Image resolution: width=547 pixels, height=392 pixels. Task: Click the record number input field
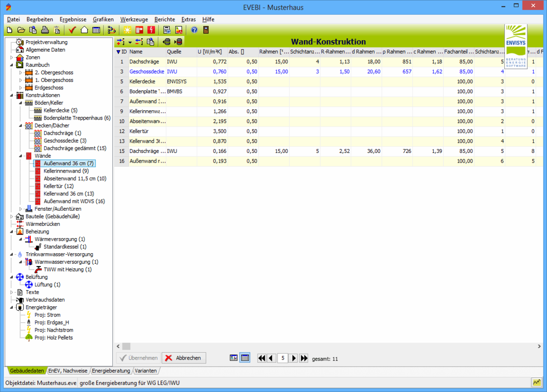coord(283,358)
